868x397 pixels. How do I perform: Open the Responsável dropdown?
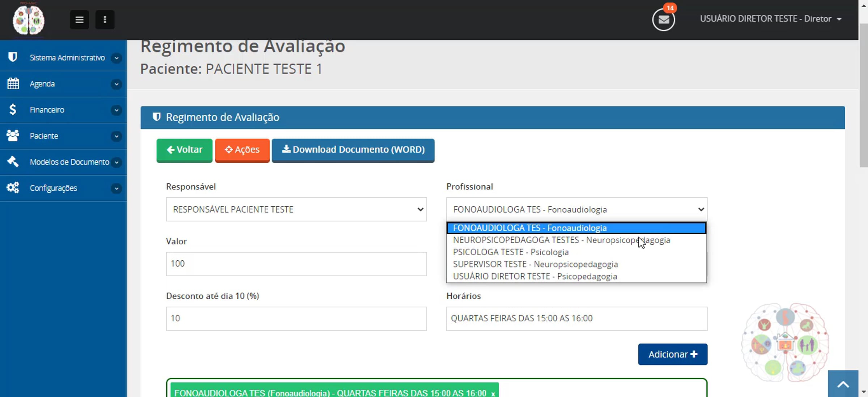tap(296, 209)
